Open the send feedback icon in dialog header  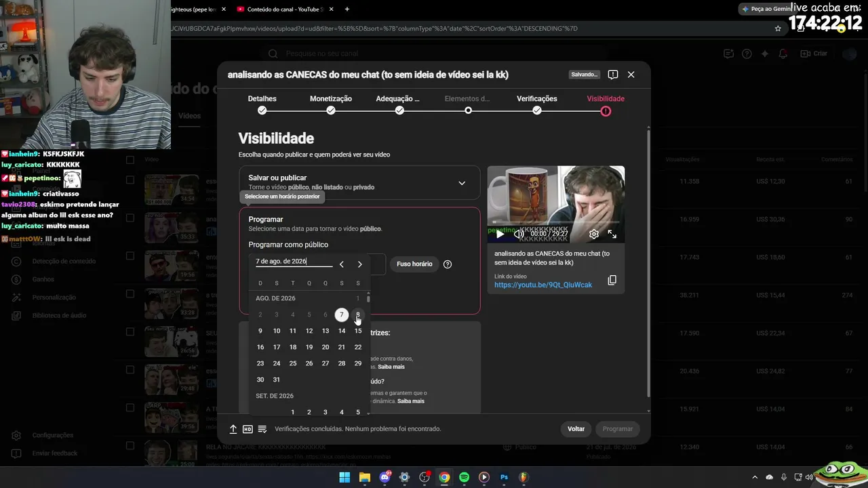[613, 75]
